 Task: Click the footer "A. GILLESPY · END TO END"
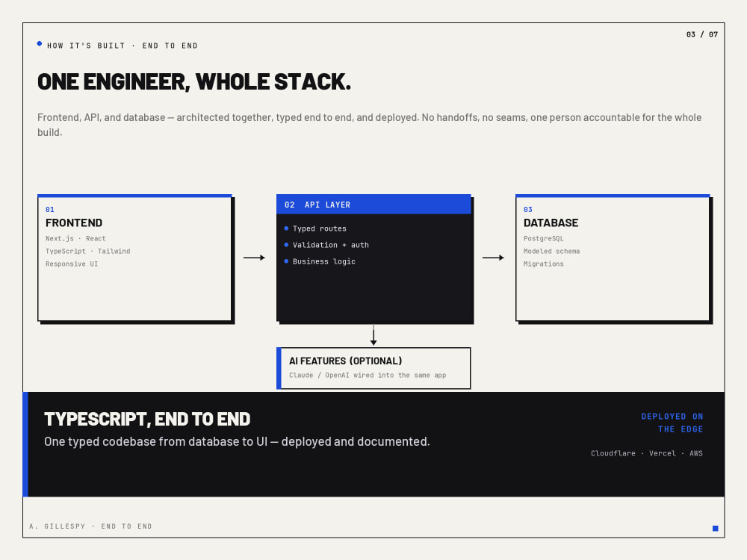click(90, 526)
